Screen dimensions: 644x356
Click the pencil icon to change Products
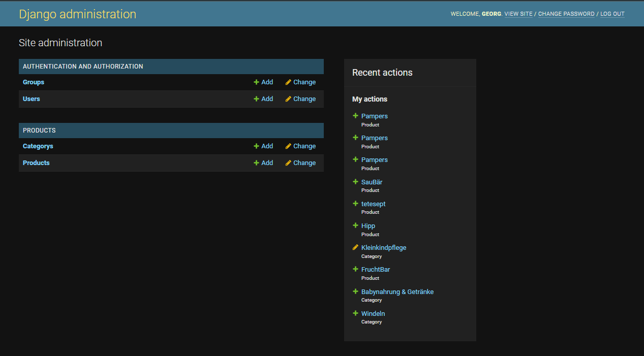tap(289, 163)
